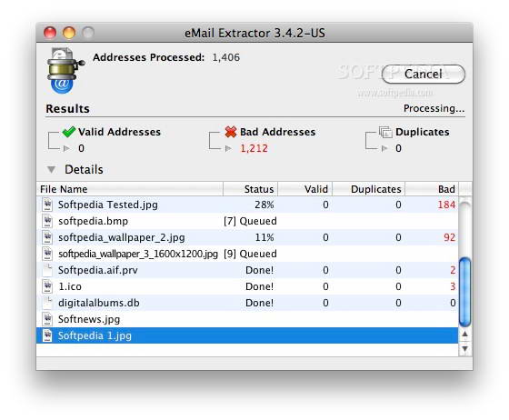Sort by Status column header

pos(250,189)
